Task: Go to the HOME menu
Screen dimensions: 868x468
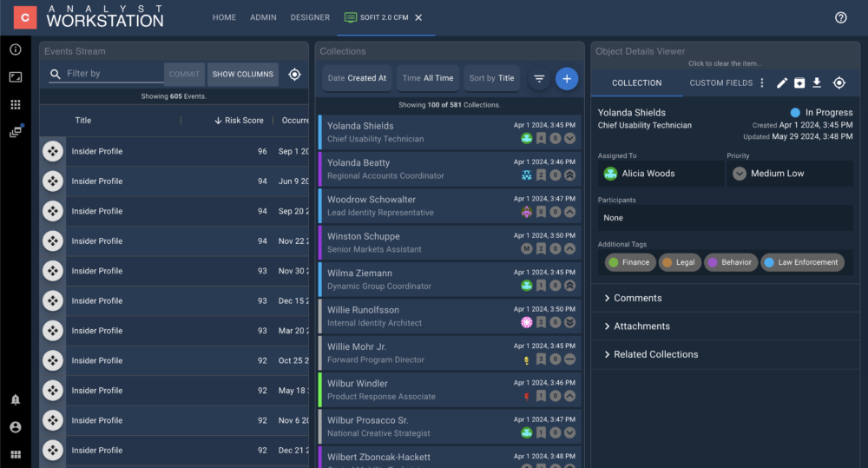Action: (224, 17)
